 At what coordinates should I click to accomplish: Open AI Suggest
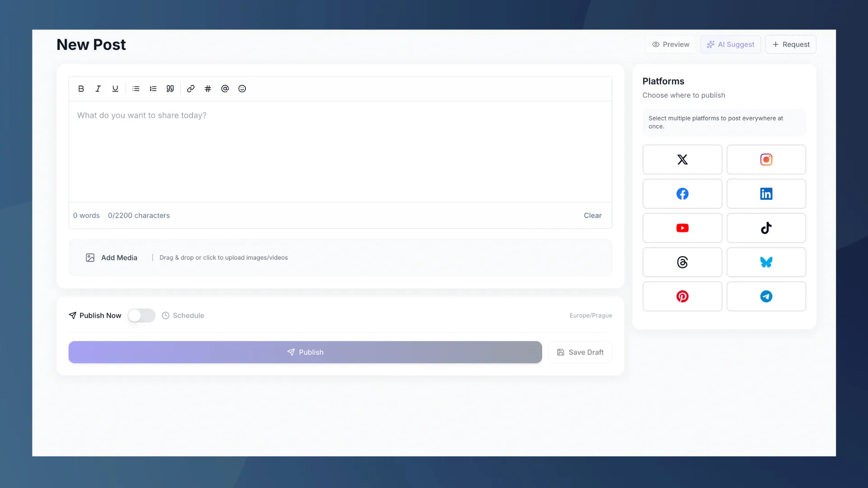[731, 44]
